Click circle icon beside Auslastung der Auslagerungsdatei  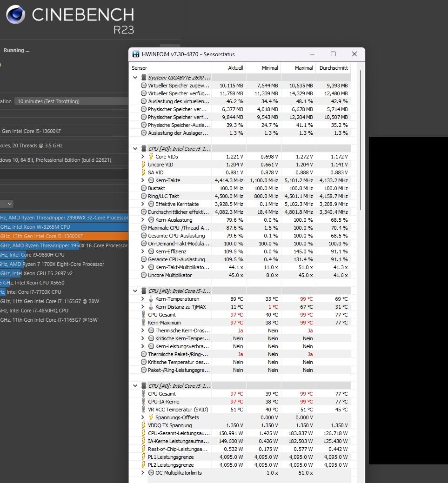click(x=144, y=133)
